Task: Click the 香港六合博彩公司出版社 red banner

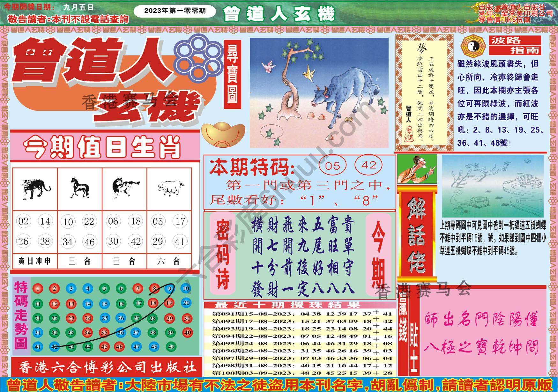Action: tap(107, 367)
